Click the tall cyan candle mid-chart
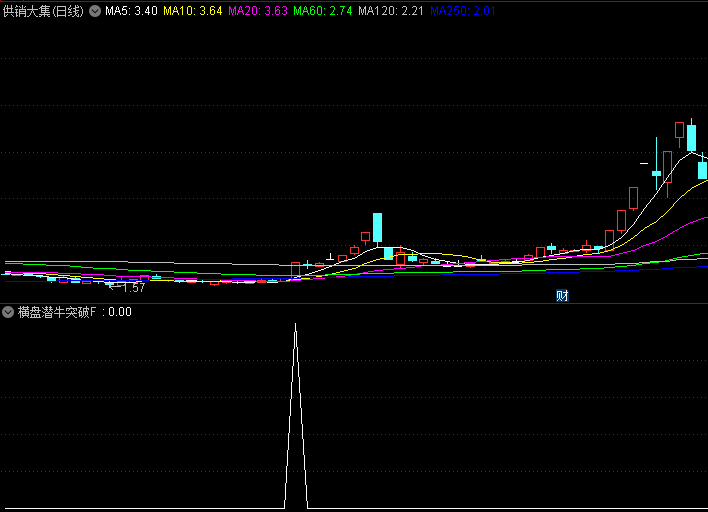The width and height of the screenshot is (708, 512). pyautogui.click(x=377, y=228)
